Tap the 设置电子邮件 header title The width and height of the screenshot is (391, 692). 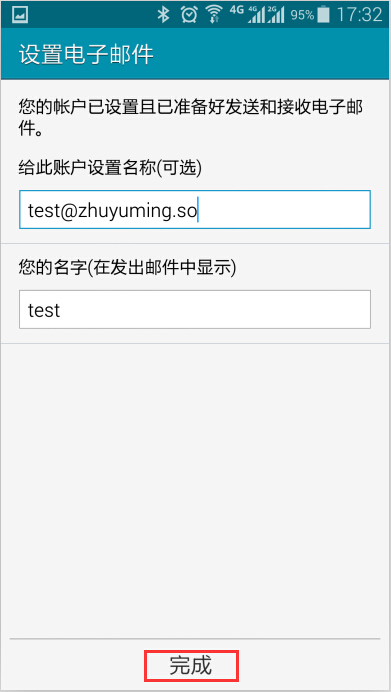(86, 54)
